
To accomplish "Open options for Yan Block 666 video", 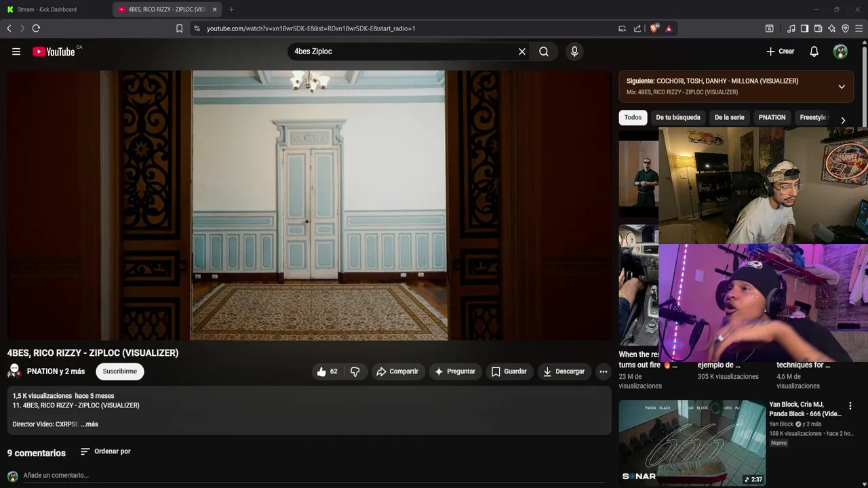I will click(850, 406).
